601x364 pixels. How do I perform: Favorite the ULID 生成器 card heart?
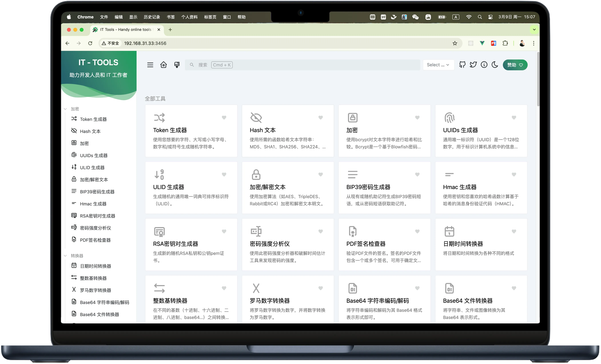(x=224, y=174)
